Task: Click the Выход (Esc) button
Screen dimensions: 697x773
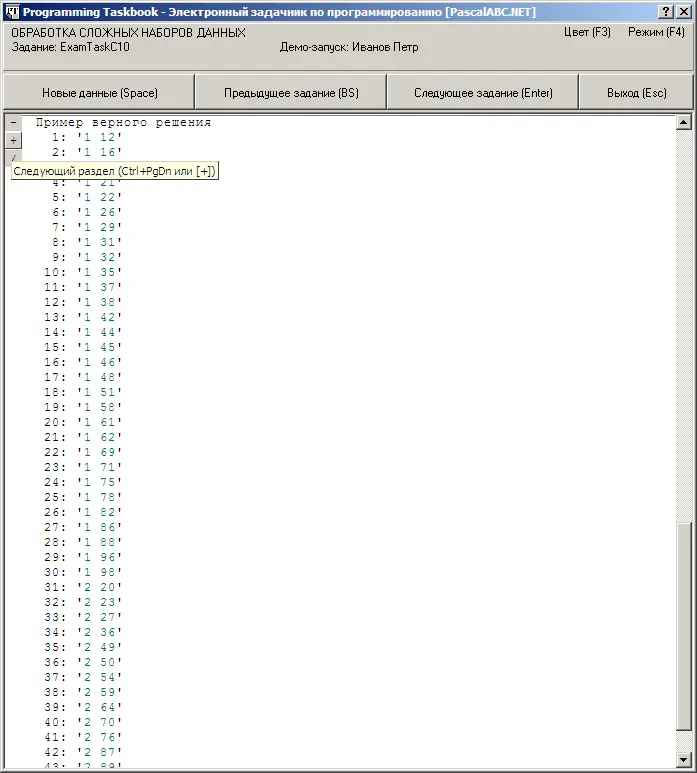Action: (636, 92)
